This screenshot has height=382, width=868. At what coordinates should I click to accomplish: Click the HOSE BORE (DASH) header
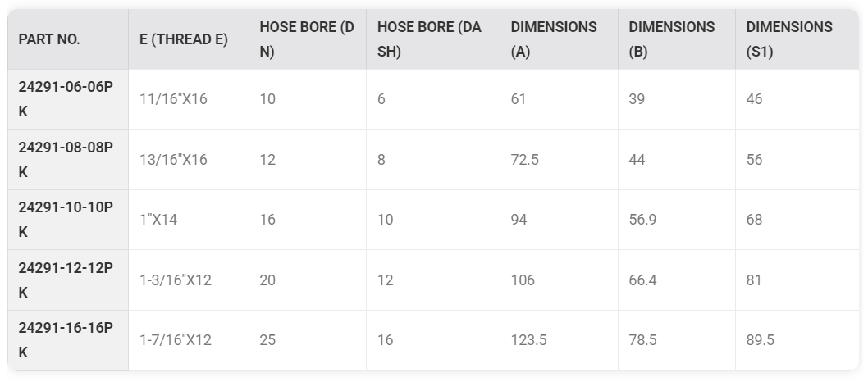pos(429,39)
